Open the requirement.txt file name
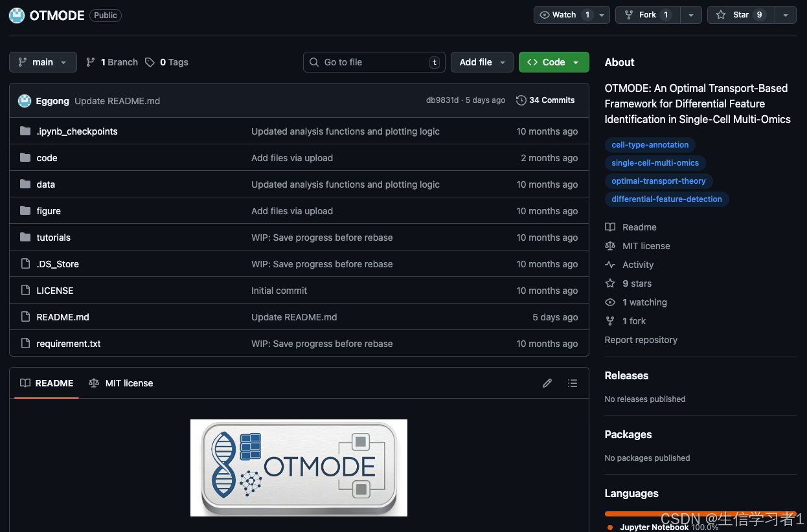This screenshot has height=532, width=807. [69, 344]
